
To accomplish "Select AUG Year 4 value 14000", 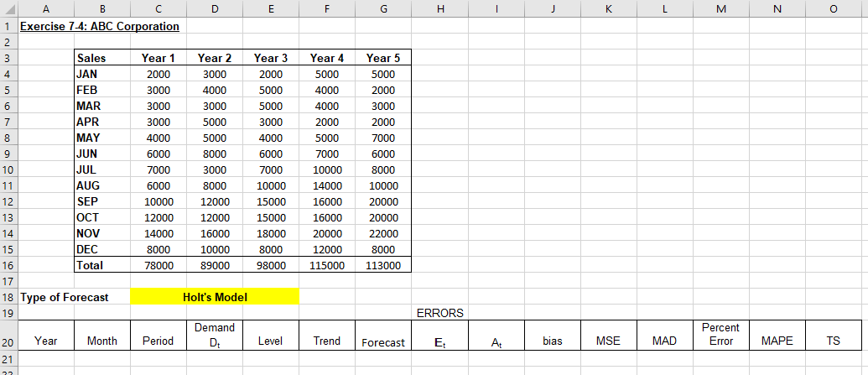I will click(327, 185).
